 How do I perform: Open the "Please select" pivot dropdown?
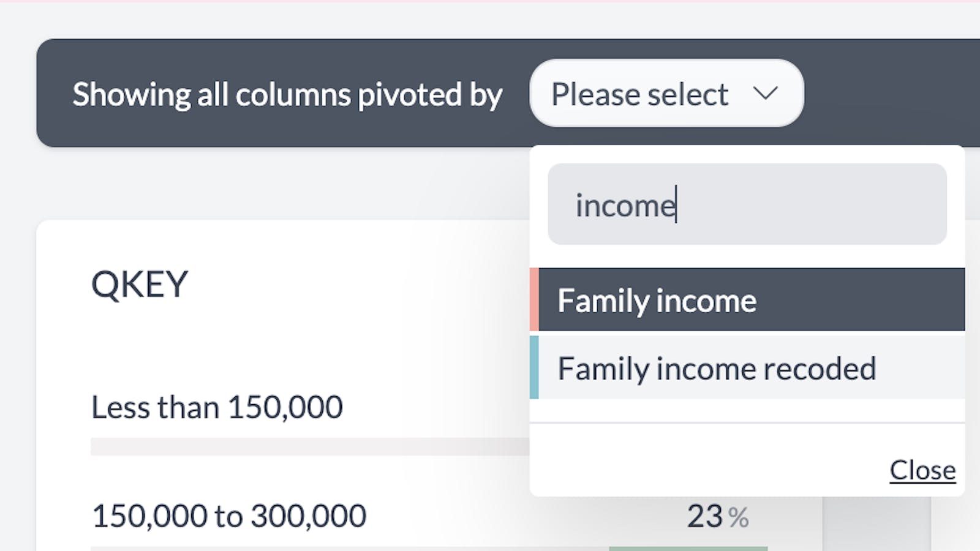(666, 94)
